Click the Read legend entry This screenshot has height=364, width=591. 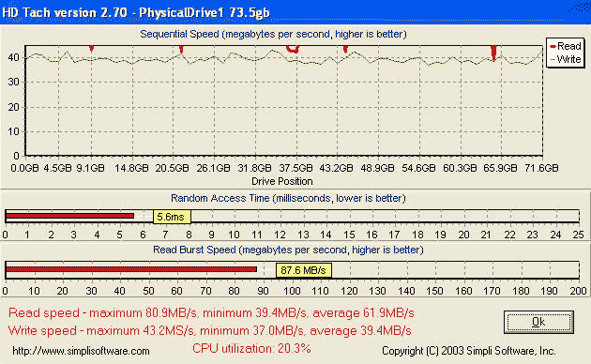(566, 46)
